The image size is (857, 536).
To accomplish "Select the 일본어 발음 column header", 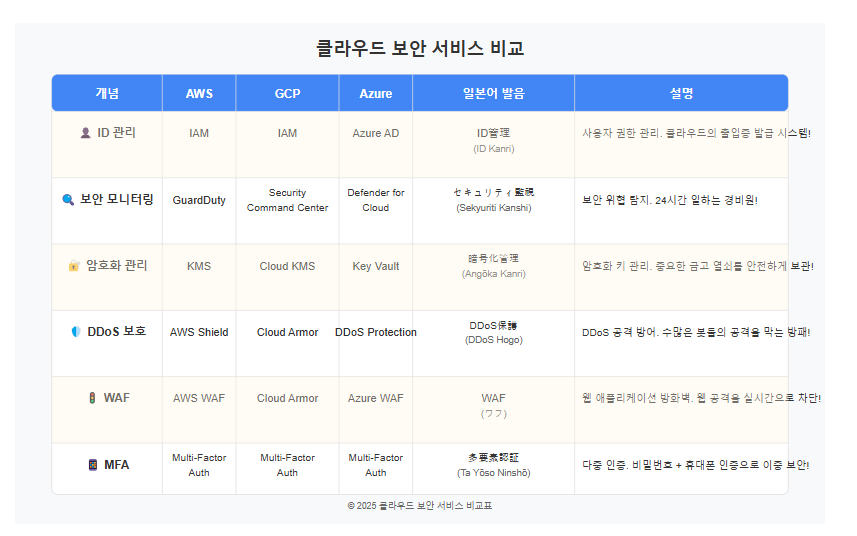I will point(494,93).
